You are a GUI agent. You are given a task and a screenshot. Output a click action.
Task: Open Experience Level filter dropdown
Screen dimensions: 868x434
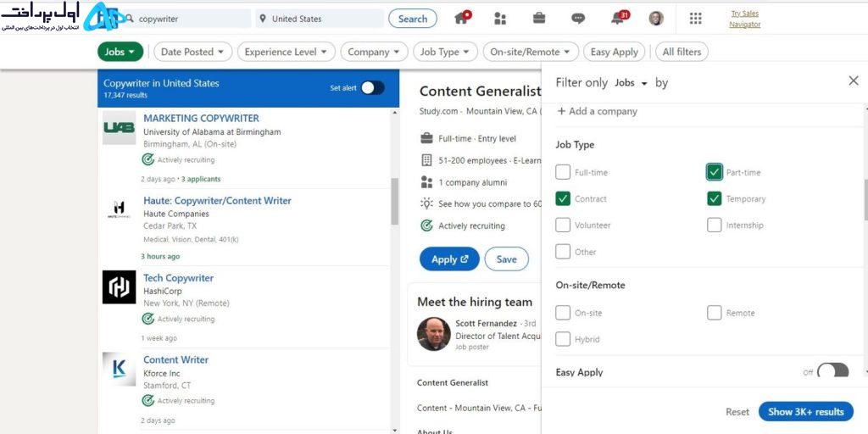point(287,52)
